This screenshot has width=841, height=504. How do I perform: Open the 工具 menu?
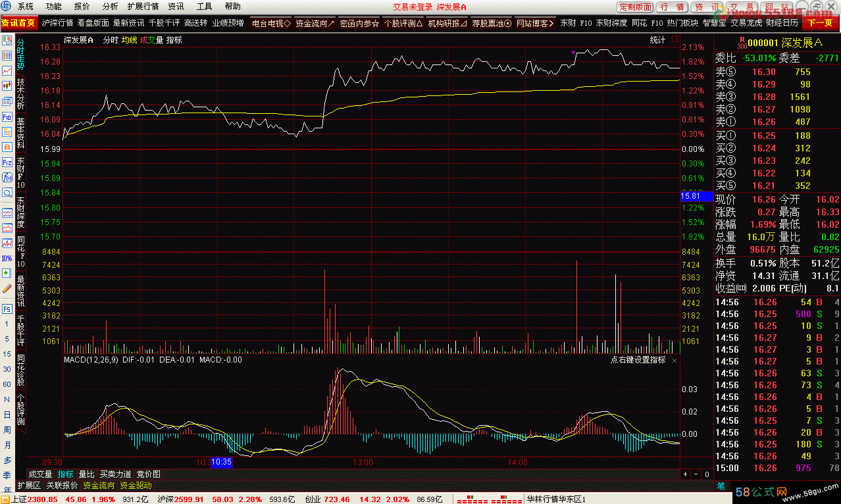click(205, 7)
